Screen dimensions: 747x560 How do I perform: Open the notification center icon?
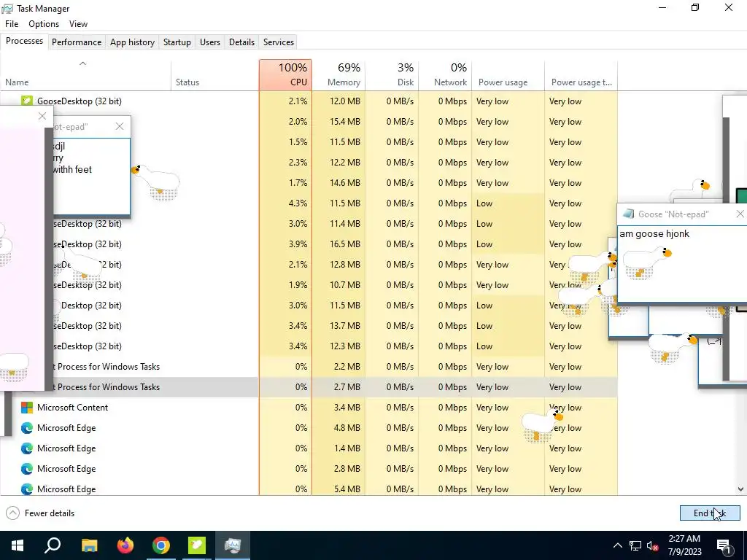pyautogui.click(x=724, y=545)
